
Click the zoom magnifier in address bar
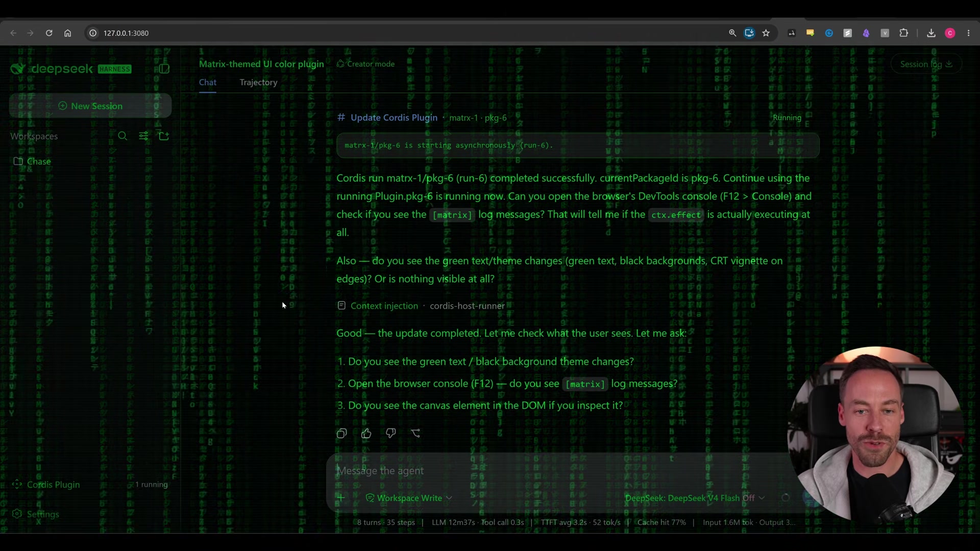(x=732, y=33)
